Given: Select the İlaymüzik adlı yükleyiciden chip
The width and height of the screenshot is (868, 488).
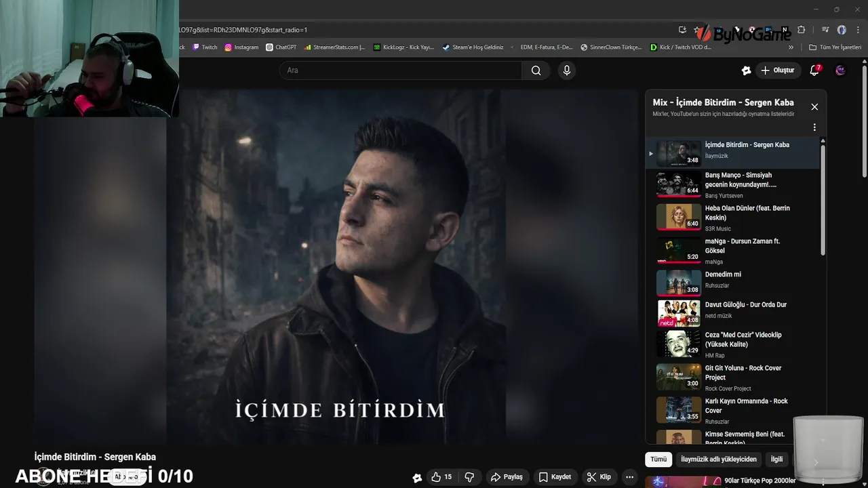Looking at the screenshot, I should 719,459.
